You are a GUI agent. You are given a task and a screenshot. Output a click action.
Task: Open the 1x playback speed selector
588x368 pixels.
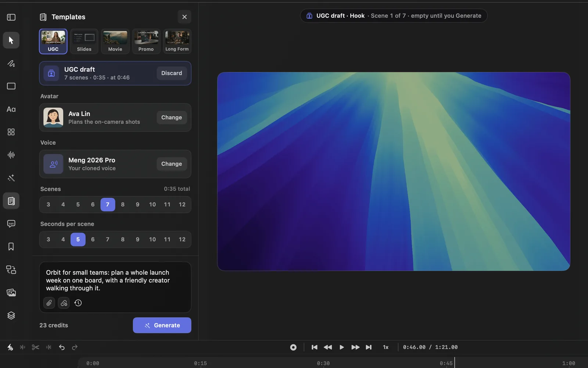(386, 347)
